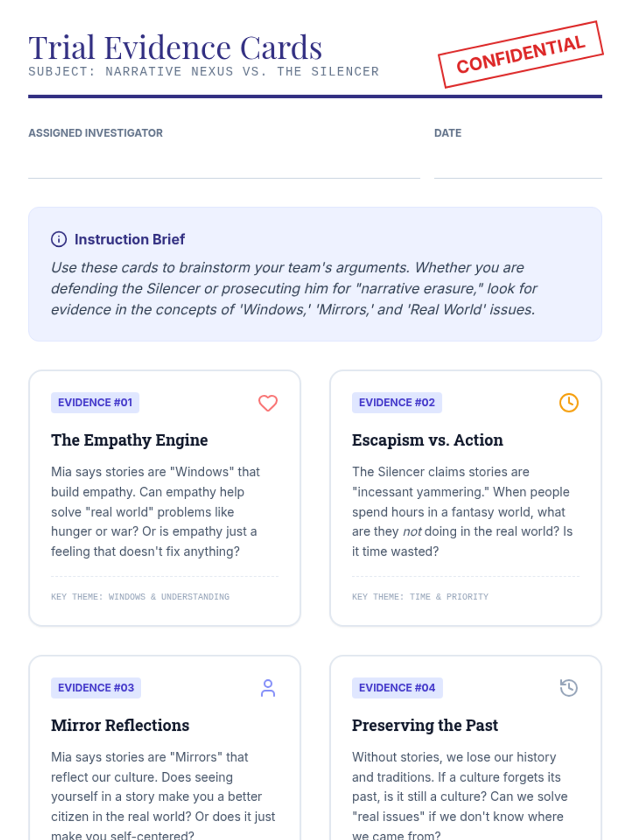Click the heart icon on Evidence #01
The image size is (630, 840).
click(268, 403)
